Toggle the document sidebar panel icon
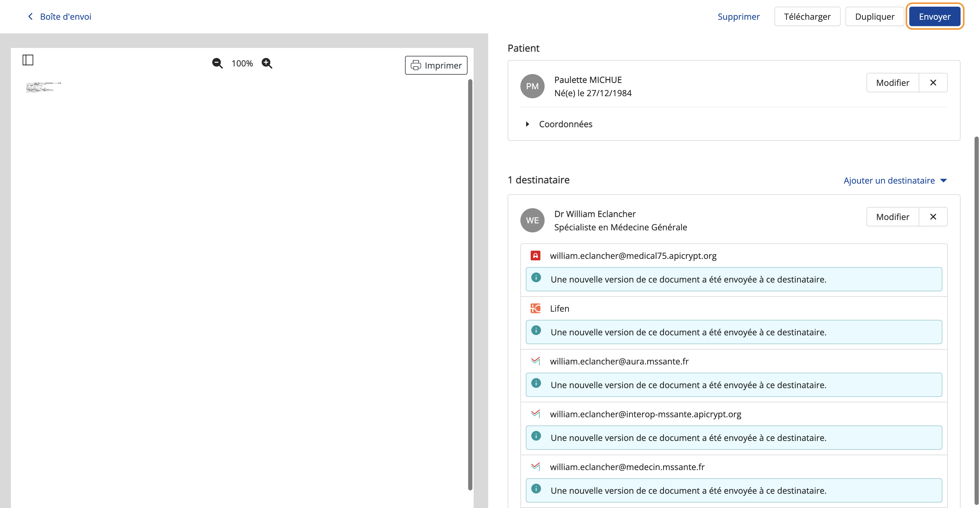Screen dimensions: 980x508 tap(28, 60)
